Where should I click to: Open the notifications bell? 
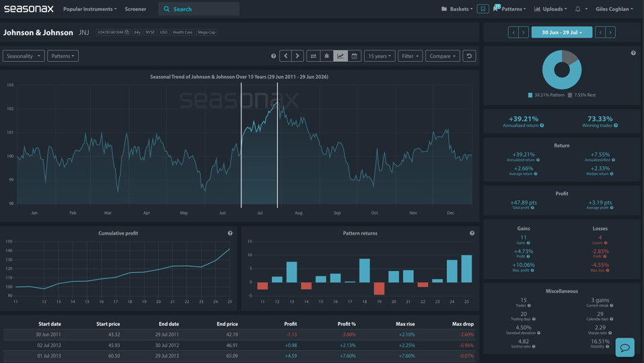tap(578, 9)
